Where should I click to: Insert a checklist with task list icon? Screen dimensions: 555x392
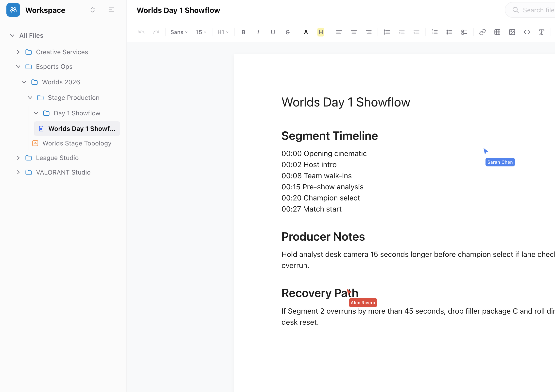coord(464,32)
